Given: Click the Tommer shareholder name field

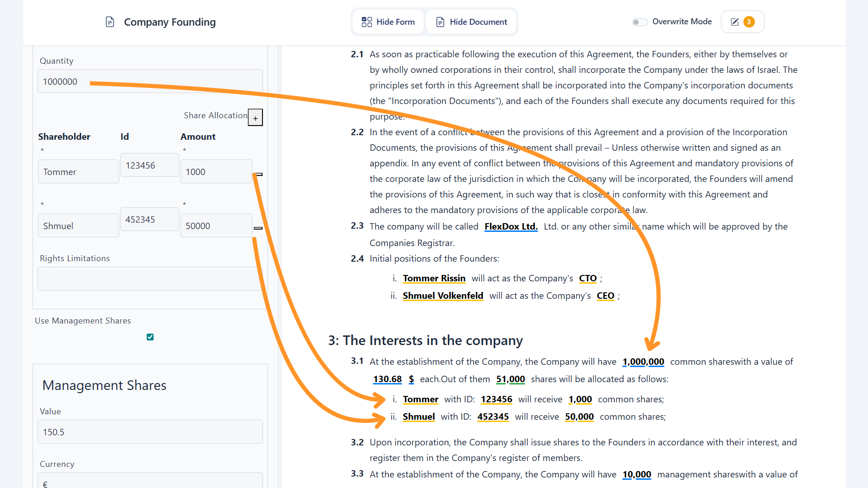Looking at the screenshot, I should (78, 172).
